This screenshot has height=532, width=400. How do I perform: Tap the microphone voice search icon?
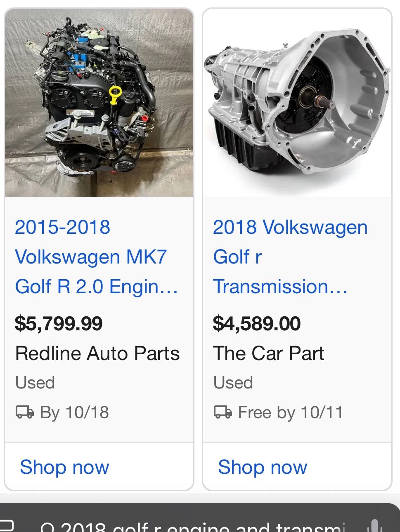[x=374, y=526]
